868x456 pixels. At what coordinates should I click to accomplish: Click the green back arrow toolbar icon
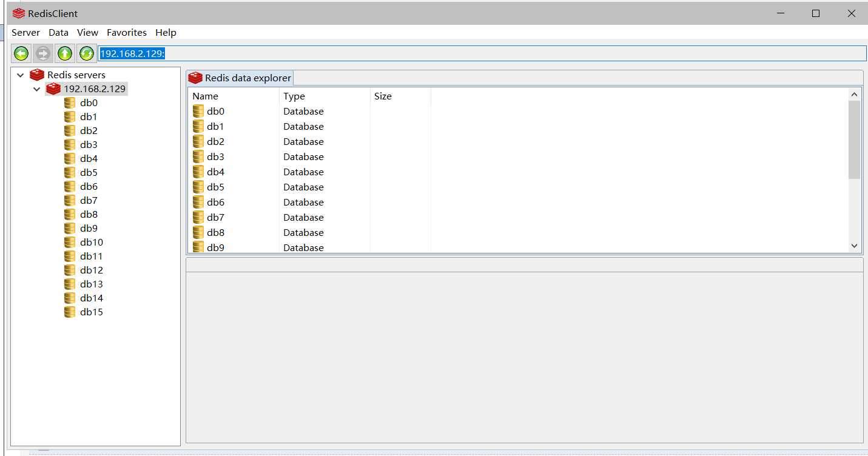tap(21, 53)
